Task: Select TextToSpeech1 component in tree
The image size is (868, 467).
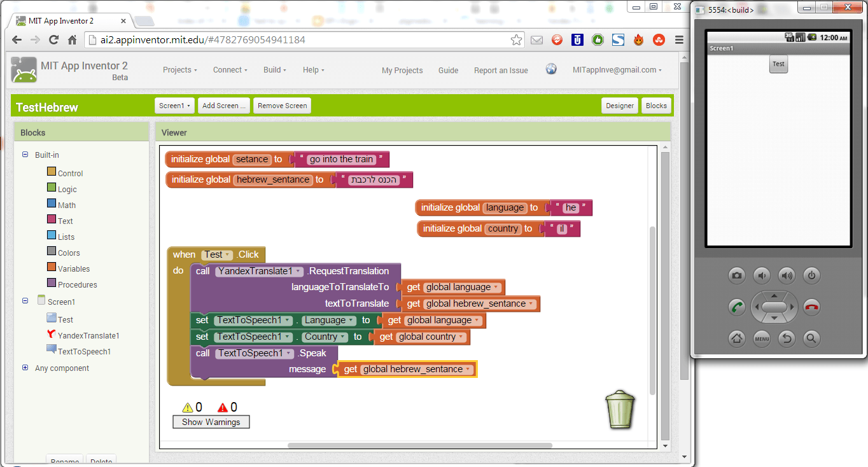Action: 84,351
